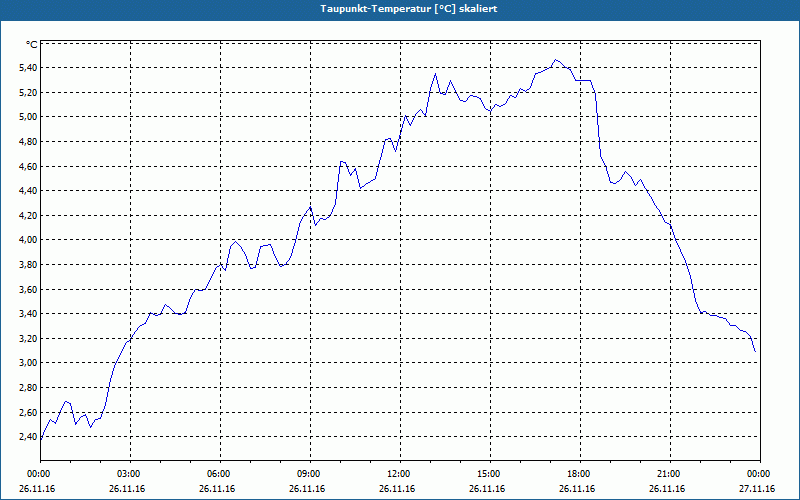This screenshot has height=500, width=800.
Task: Click the 09:00 time axis label
Action: point(310,474)
